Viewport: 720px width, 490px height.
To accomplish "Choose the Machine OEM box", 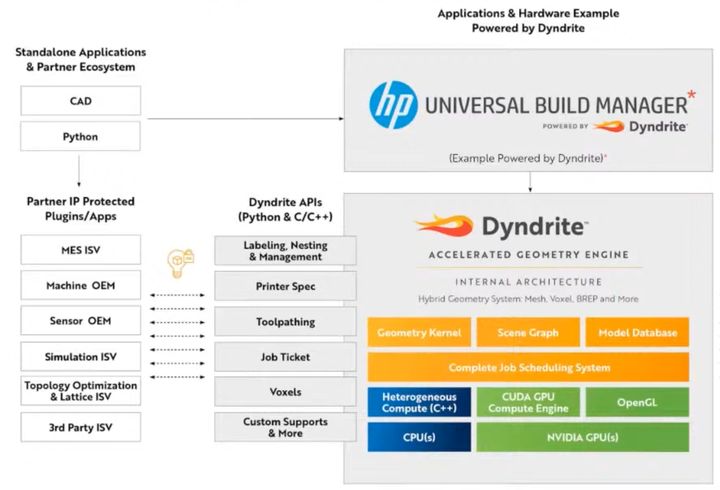I will [80, 286].
